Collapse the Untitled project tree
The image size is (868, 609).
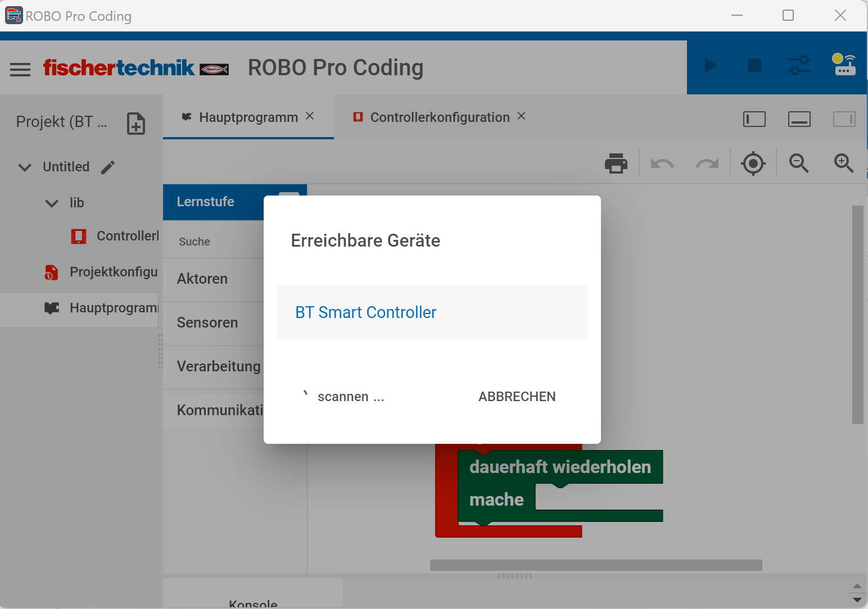tap(25, 167)
